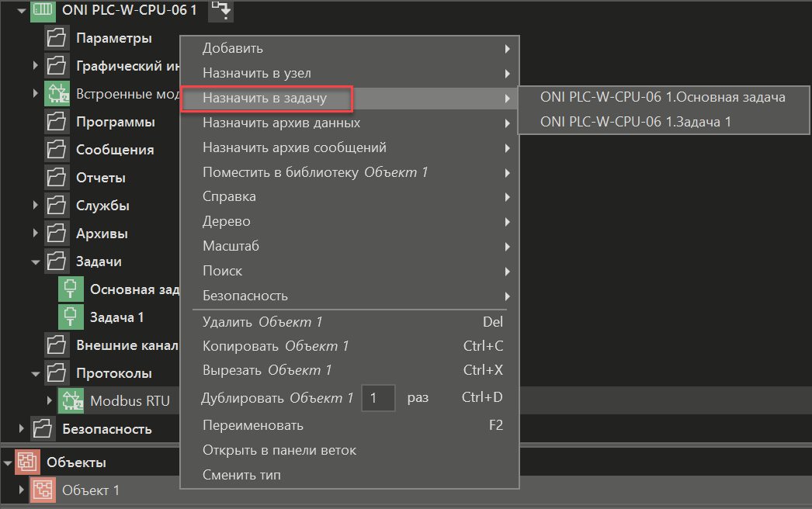This screenshot has width=812, height=509.
Task: Collapse the ONI PLC-W-CPU-06 1 node
Action: tap(21, 10)
